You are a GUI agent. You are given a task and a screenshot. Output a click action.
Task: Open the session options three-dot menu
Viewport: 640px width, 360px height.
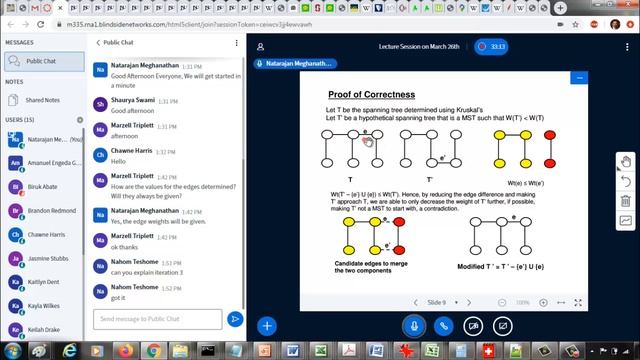pyautogui.click(x=627, y=47)
